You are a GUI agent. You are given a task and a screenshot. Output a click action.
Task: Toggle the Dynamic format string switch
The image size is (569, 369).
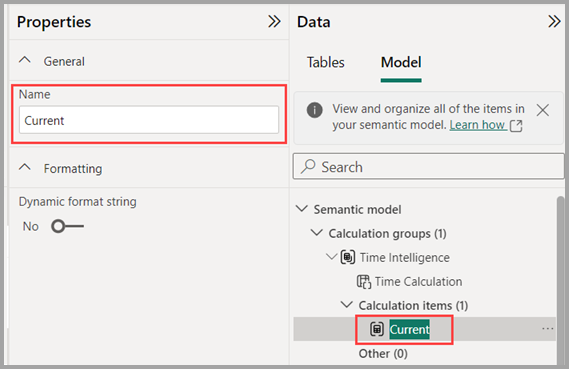click(67, 226)
